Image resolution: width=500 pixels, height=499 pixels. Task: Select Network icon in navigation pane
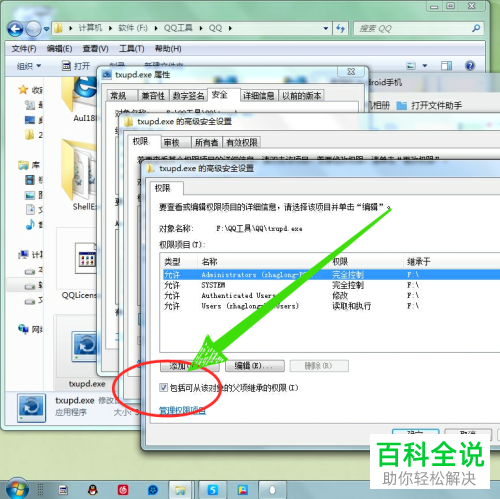click(23, 329)
